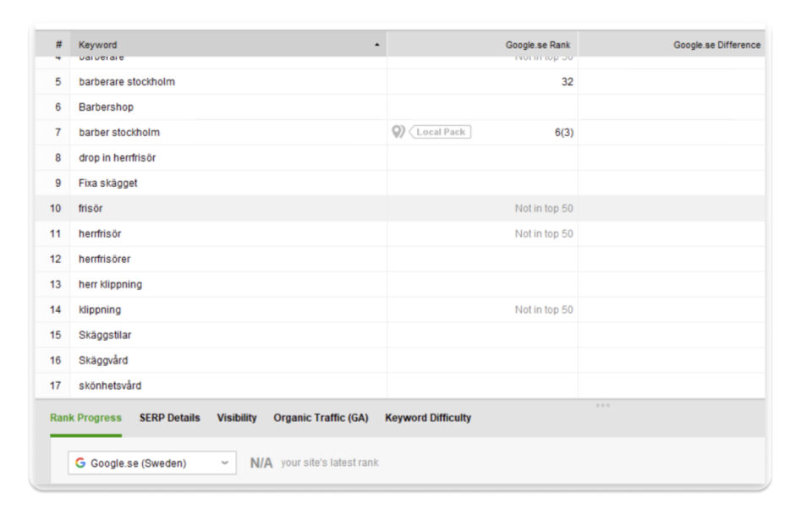Select the "frisör" keyword row
The width and height of the screenshot is (812, 526).
(91, 208)
